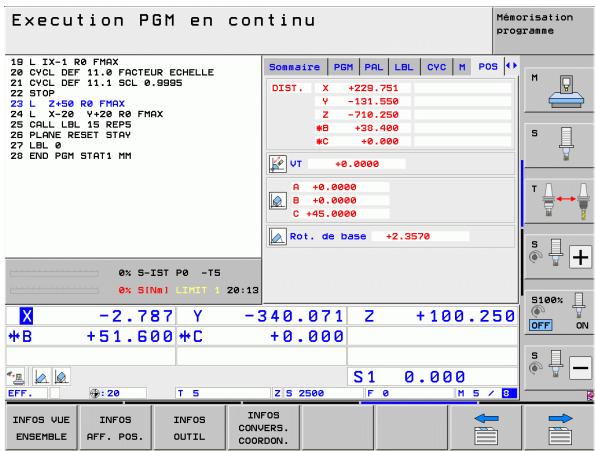Click VT value +0.0000
This screenshot has height=451, width=595.
tap(357, 164)
